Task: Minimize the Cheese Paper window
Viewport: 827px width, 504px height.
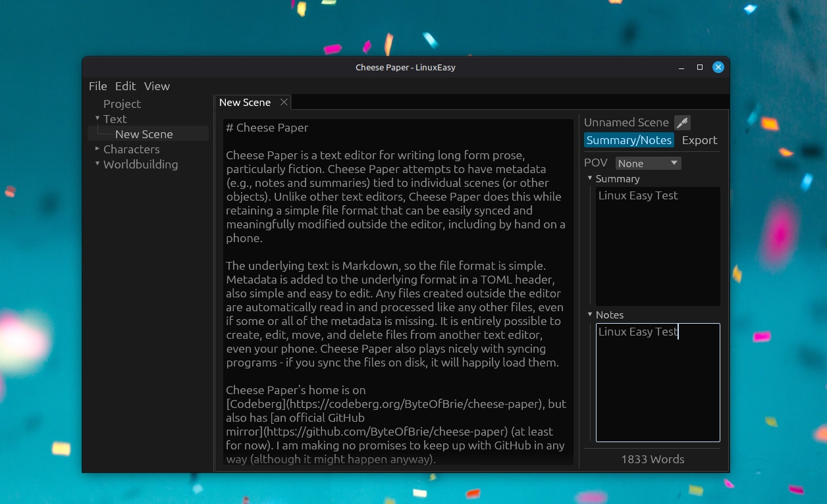Action: click(681, 67)
